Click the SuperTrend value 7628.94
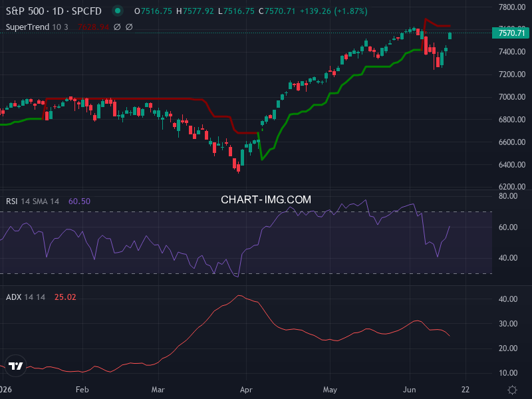This screenshot has height=399, width=532. [x=93, y=27]
